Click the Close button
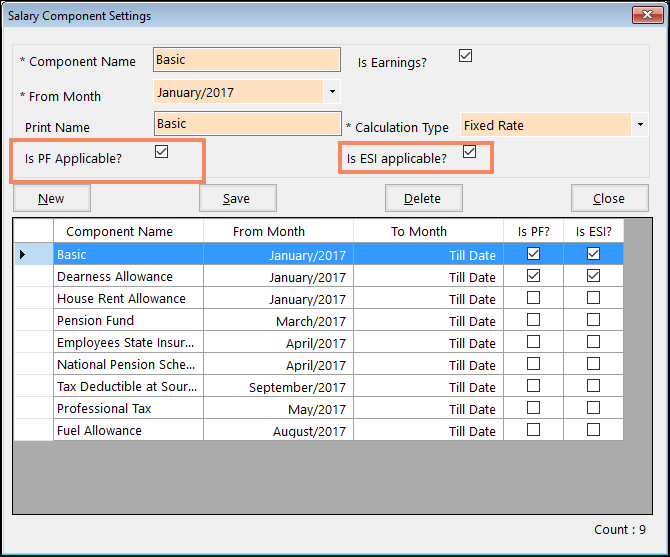The image size is (670, 557). tap(610, 198)
